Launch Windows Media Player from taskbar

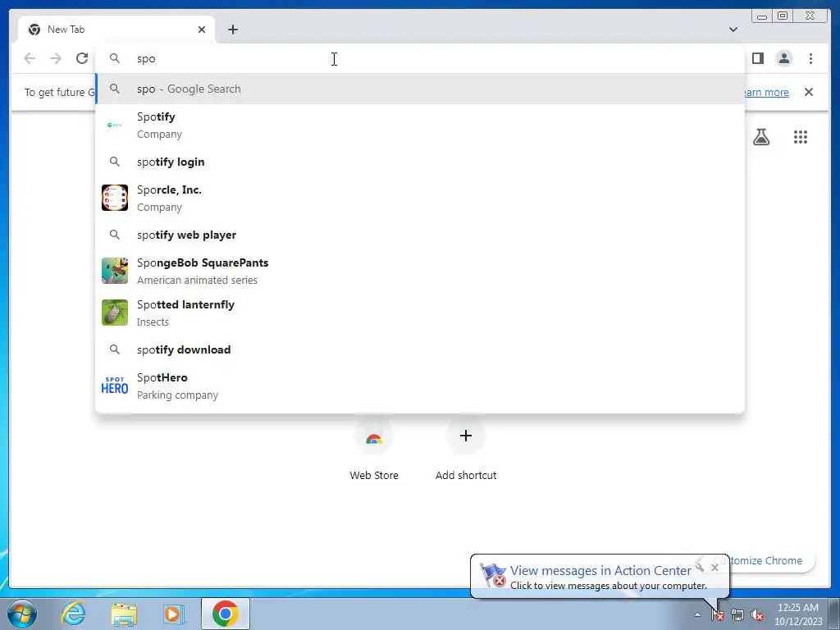pos(173,614)
